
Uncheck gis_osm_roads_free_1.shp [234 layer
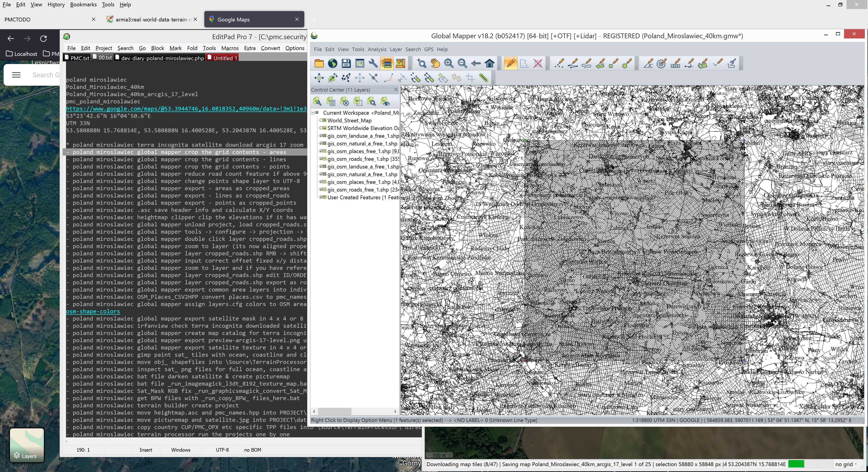[x=321, y=190]
